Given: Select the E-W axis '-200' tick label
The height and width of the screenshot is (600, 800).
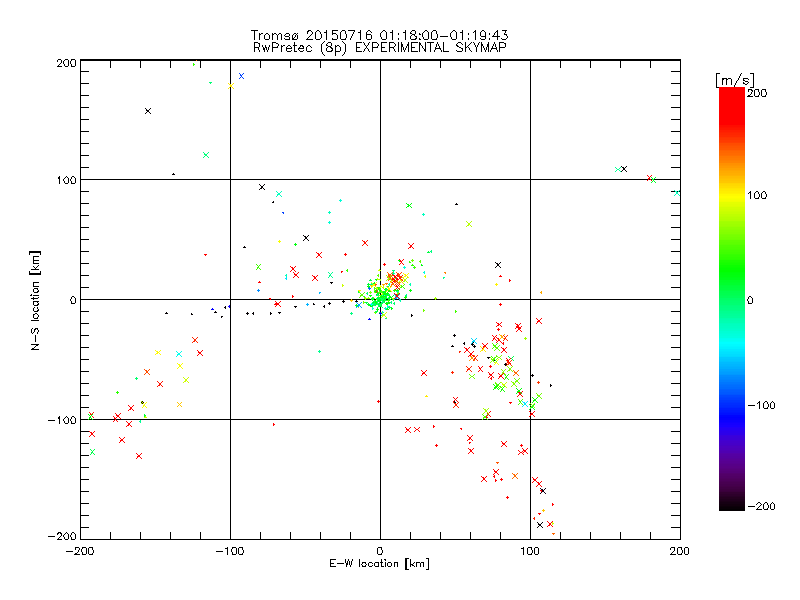Looking at the screenshot, I should pyautogui.click(x=80, y=551).
